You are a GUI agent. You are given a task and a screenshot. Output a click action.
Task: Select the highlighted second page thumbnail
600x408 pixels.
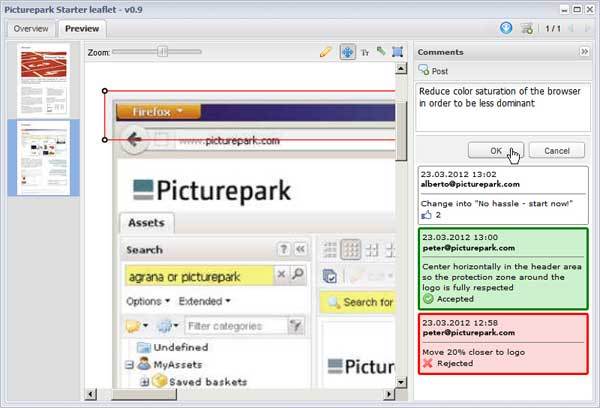coord(44,158)
